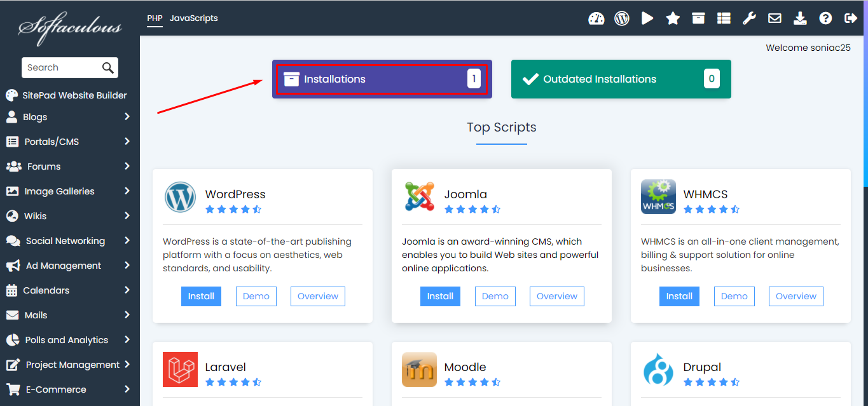Screen dimensions: 868x406
Task: Click the Welcome soniac25 text
Action: click(x=808, y=48)
